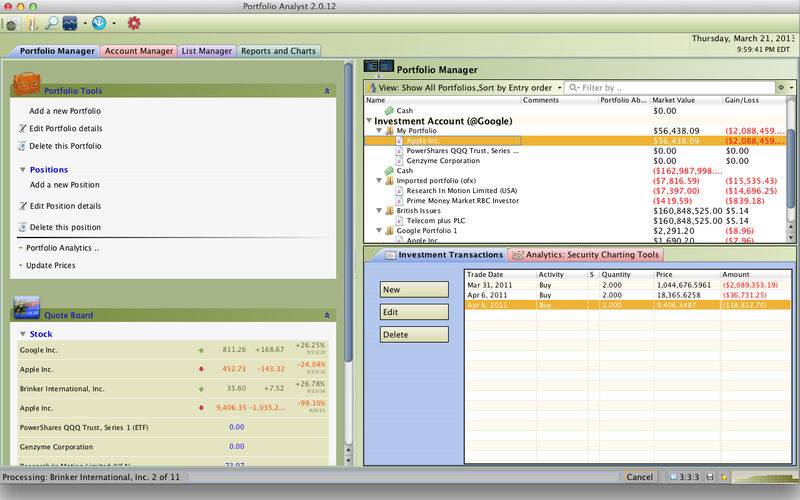This screenshot has width=800, height=500.
Task: Click the icon beside Delete this Portfolio
Action: 22,146
